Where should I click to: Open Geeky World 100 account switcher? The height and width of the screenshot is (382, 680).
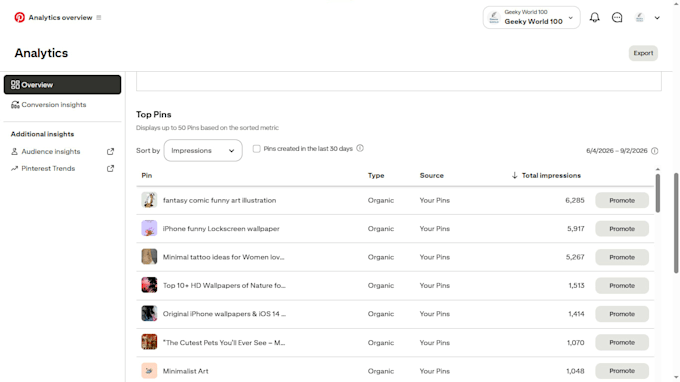[531, 17]
